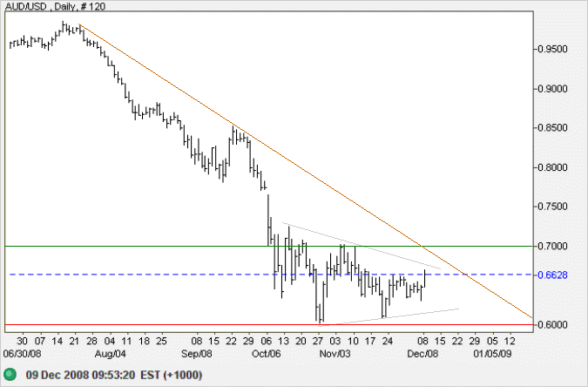Select the 06/30/08 date label
This screenshot has height=387, width=588.
tap(22, 354)
